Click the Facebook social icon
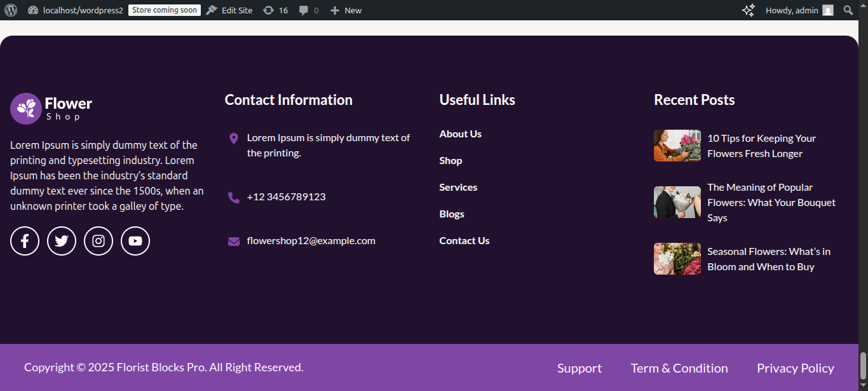Viewport: 868px width, 391px height. coord(25,241)
